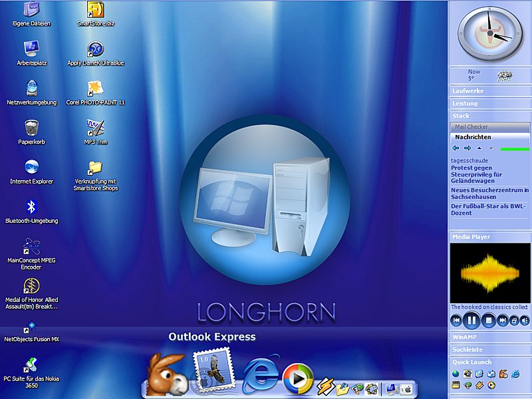
Task: Click the globe icon in Quick Launch
Action: click(x=456, y=374)
